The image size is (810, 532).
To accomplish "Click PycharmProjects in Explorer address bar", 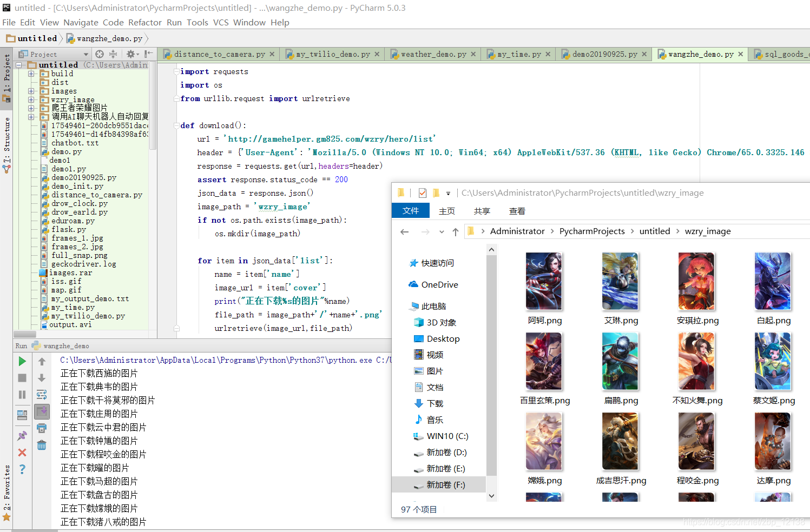I will [592, 231].
